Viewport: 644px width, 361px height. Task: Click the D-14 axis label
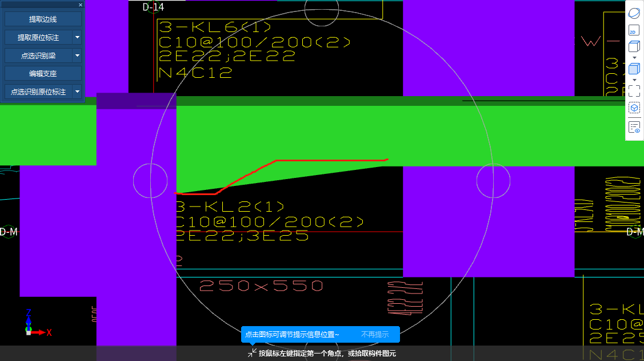(x=153, y=7)
